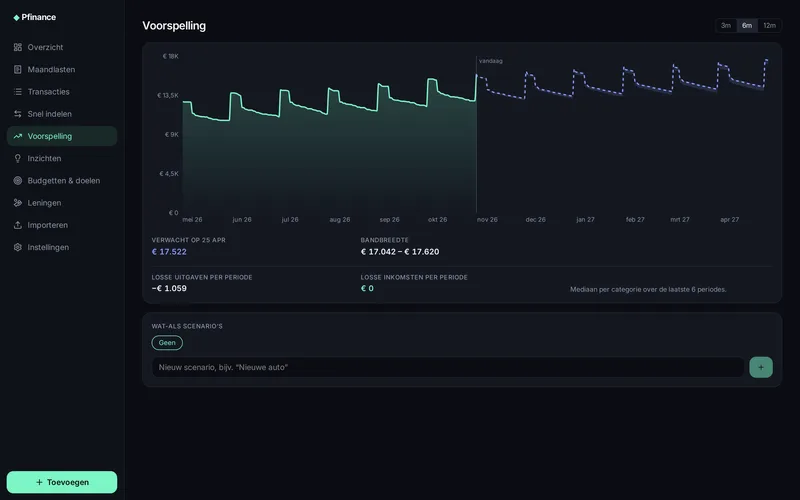Click the Pfinance logo
The width and height of the screenshot is (800, 500).
(35, 17)
